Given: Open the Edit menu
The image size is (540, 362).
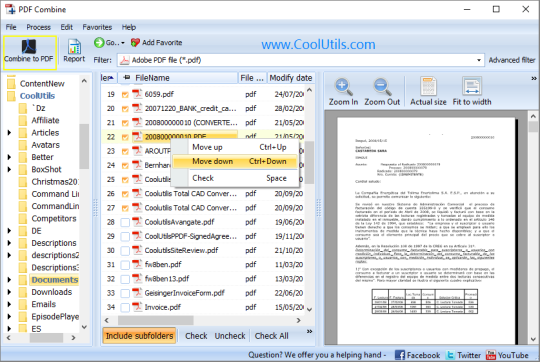Looking at the screenshot, I should [x=66, y=27].
